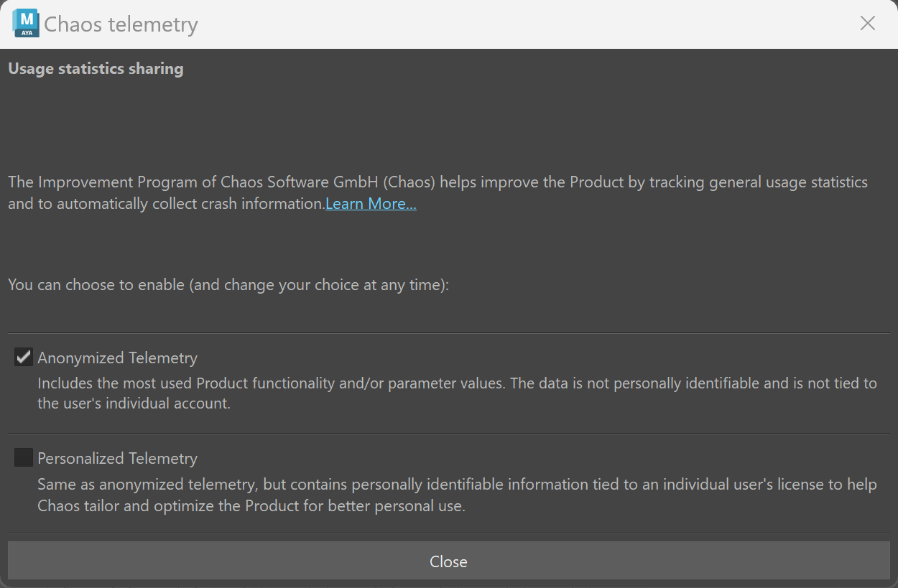Close the Chaos telemetry window with X
Screen dimensions: 898x588
click(x=868, y=23)
